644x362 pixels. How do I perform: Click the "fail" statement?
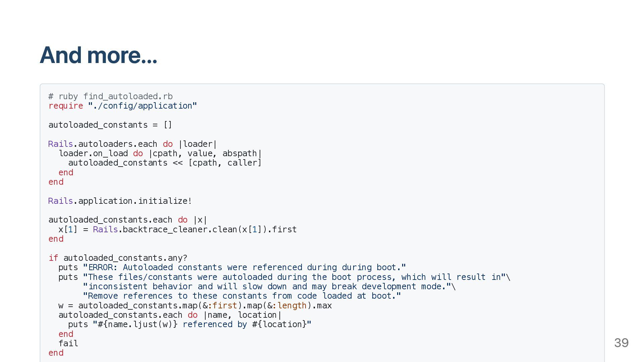coord(68,344)
